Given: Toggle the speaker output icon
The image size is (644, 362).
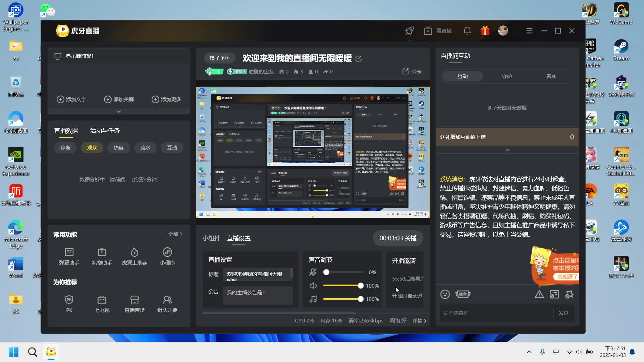Looking at the screenshot, I should pos(313,286).
